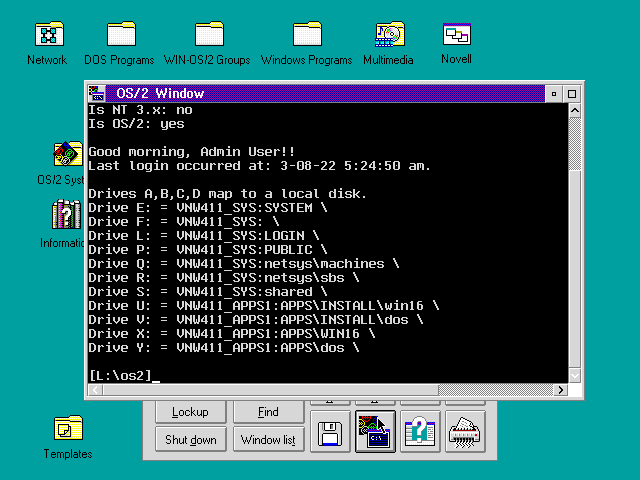Click the horizontal scrollbar right arrow
Screen dimensions: 640x480
[x=561, y=390]
